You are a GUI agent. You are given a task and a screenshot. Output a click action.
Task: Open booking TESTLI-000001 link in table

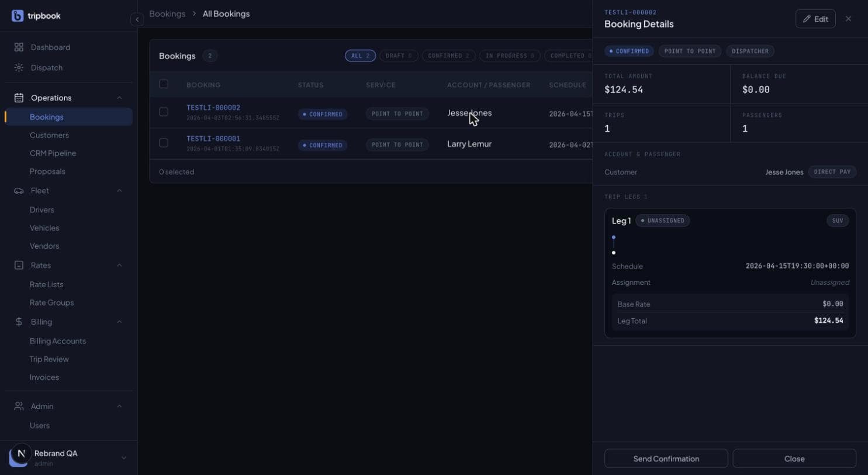click(213, 139)
